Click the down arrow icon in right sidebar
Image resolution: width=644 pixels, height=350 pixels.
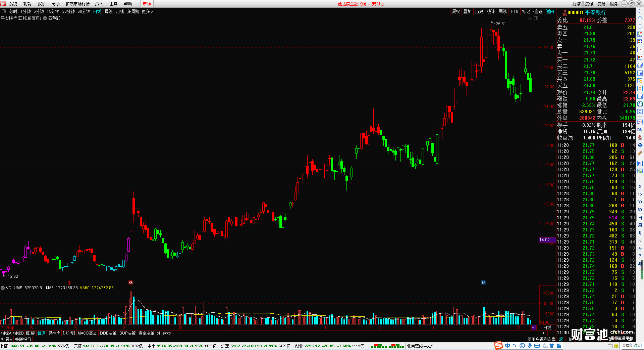coord(640,27)
